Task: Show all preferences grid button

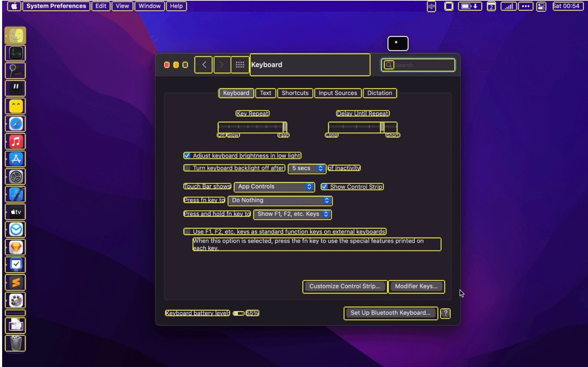Action: coord(240,65)
